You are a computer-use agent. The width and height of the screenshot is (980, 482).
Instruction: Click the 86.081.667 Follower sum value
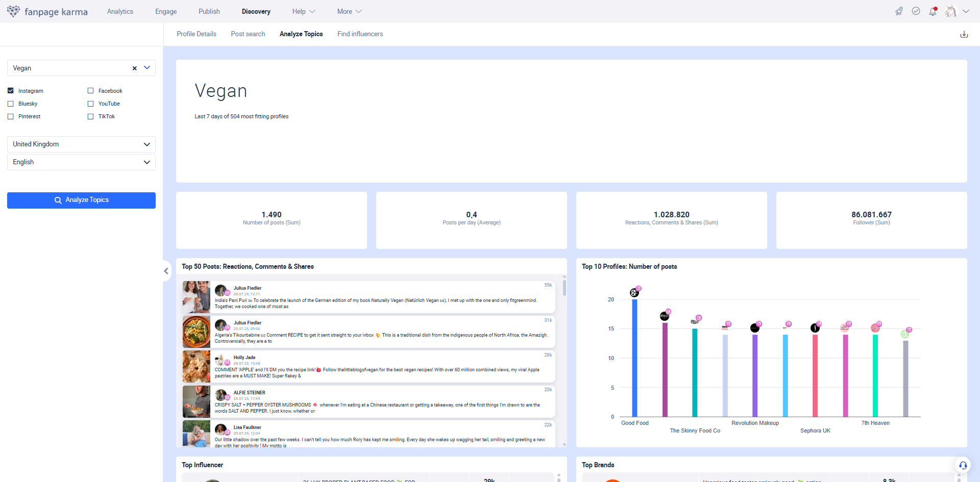click(x=872, y=215)
